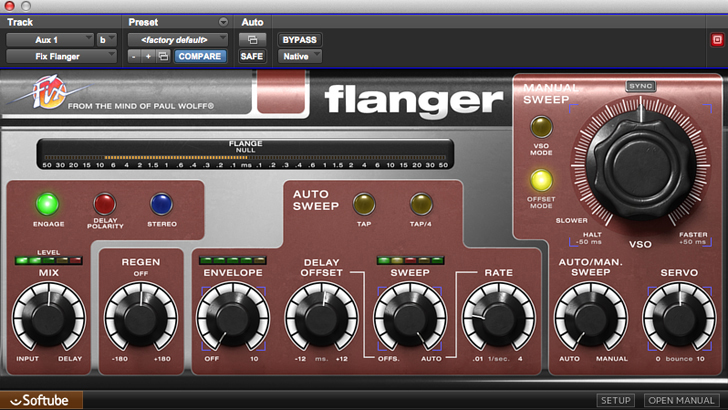Screen dimensions: 728x410
Task: Click the DELAY OFFSET knob
Action: click(x=322, y=318)
